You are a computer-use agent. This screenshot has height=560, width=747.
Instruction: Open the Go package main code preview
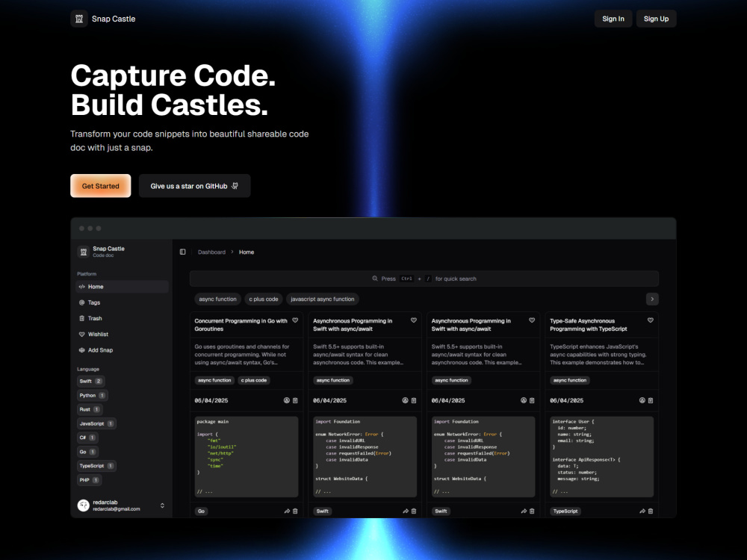pyautogui.click(x=247, y=457)
